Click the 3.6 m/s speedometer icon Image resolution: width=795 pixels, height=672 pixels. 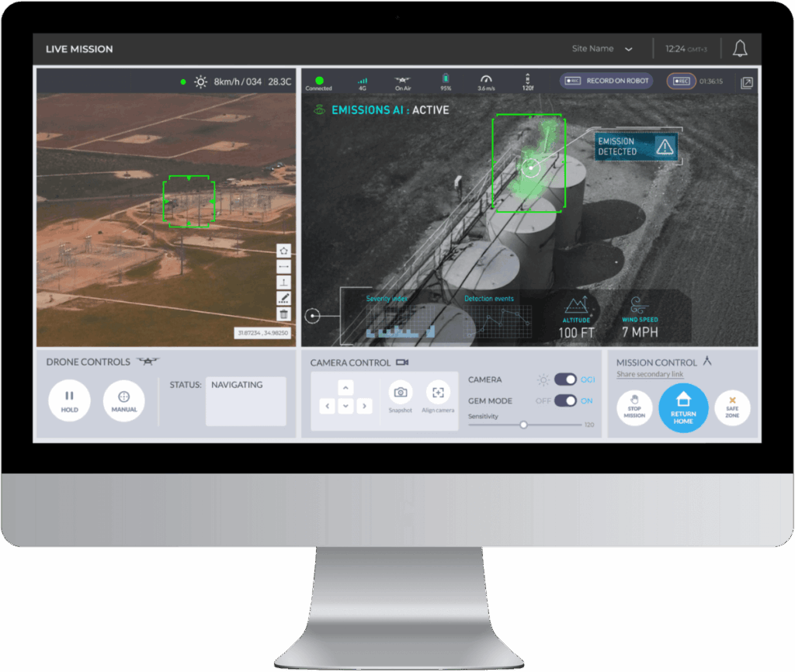[486, 78]
